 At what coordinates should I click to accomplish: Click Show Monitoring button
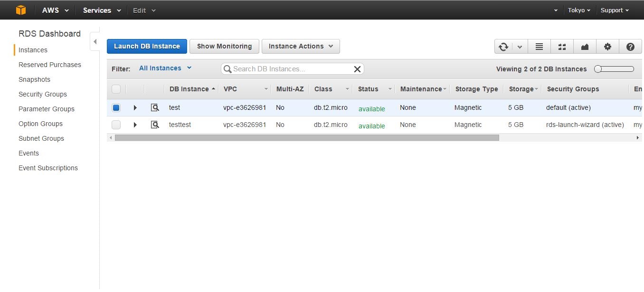224,46
